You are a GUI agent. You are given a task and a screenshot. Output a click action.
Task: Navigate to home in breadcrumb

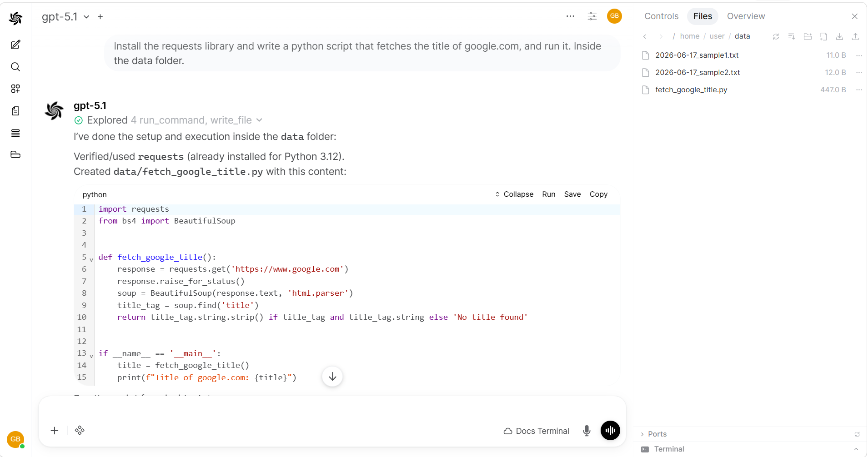(690, 36)
